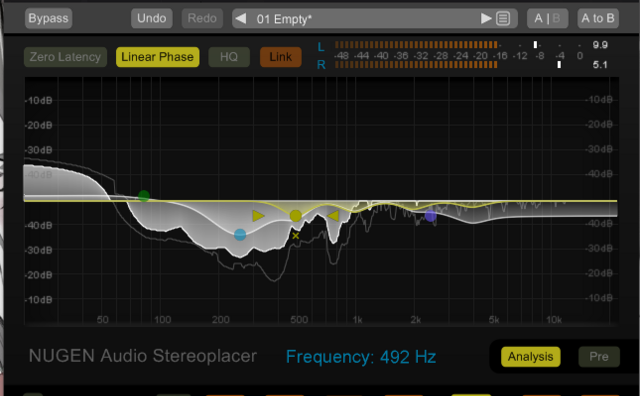Click the Undo button
Viewport: 640px width, 396px height.
pyautogui.click(x=152, y=18)
